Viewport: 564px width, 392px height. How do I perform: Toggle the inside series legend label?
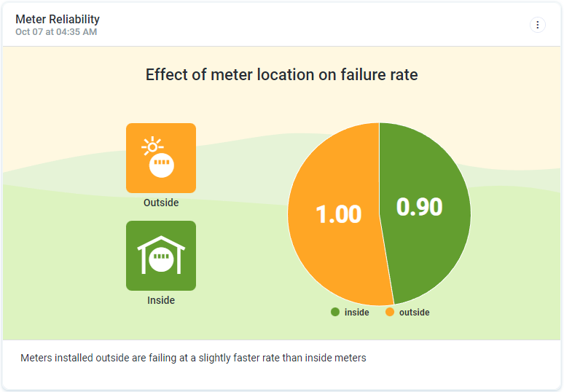click(x=357, y=313)
